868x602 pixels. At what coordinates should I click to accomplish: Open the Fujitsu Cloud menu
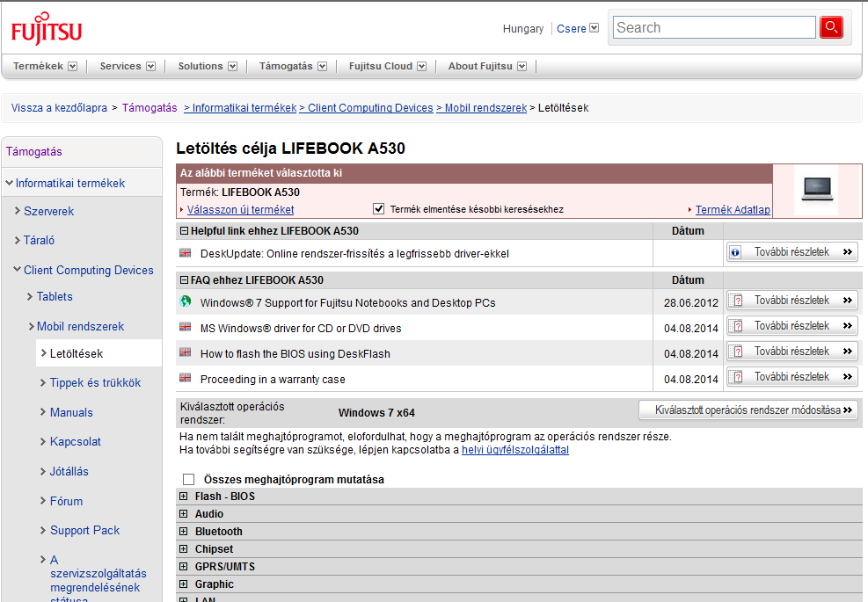[388, 66]
